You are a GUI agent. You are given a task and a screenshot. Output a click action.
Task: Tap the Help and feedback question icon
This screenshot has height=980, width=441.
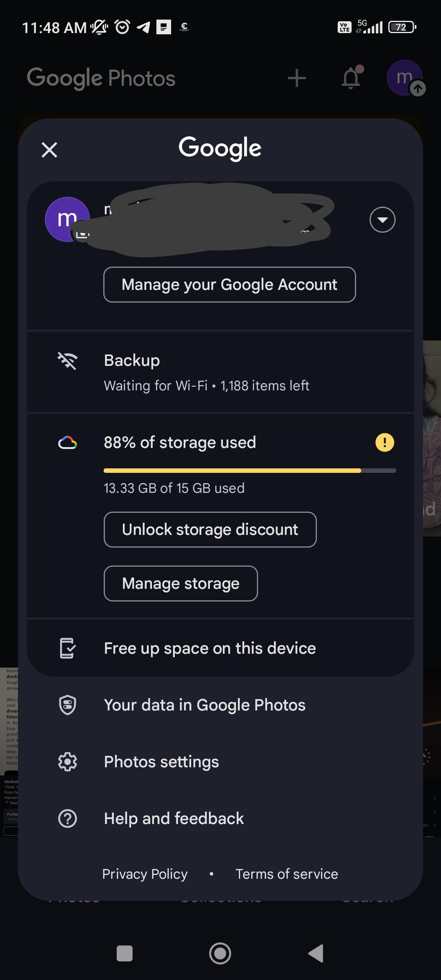[67, 819]
